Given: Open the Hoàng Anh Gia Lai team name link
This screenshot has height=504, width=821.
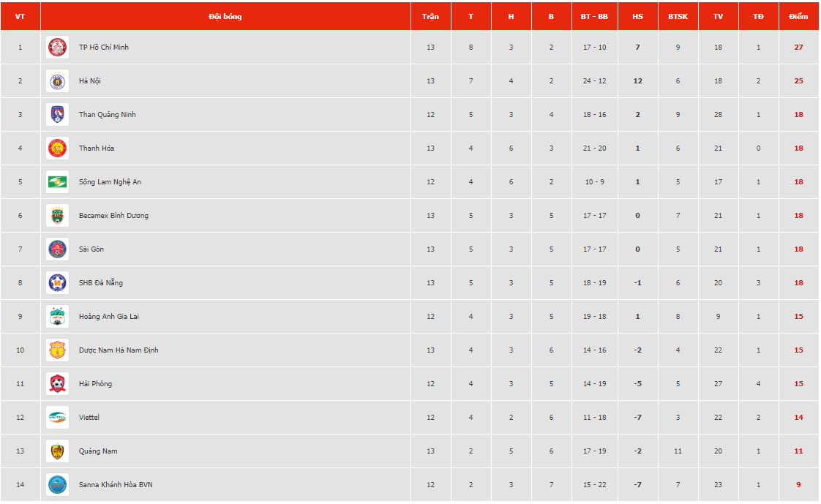Looking at the screenshot, I should tap(108, 317).
